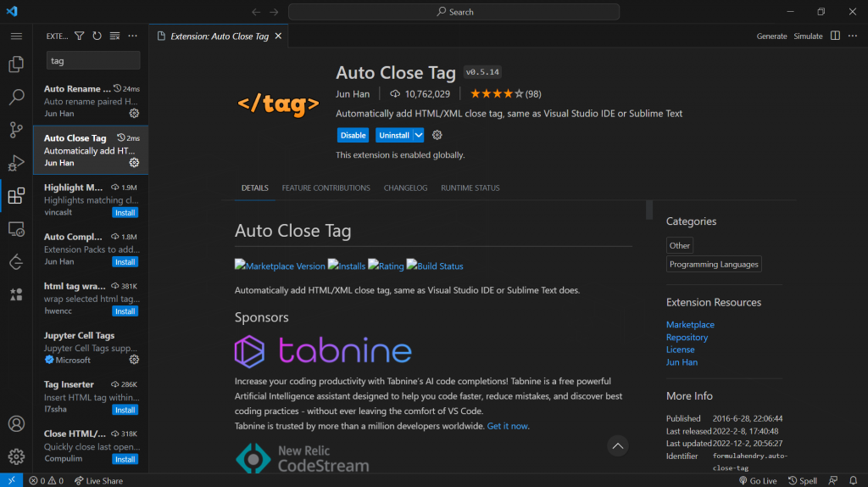Open the Accounts icon
The image size is (868, 487).
click(x=16, y=424)
